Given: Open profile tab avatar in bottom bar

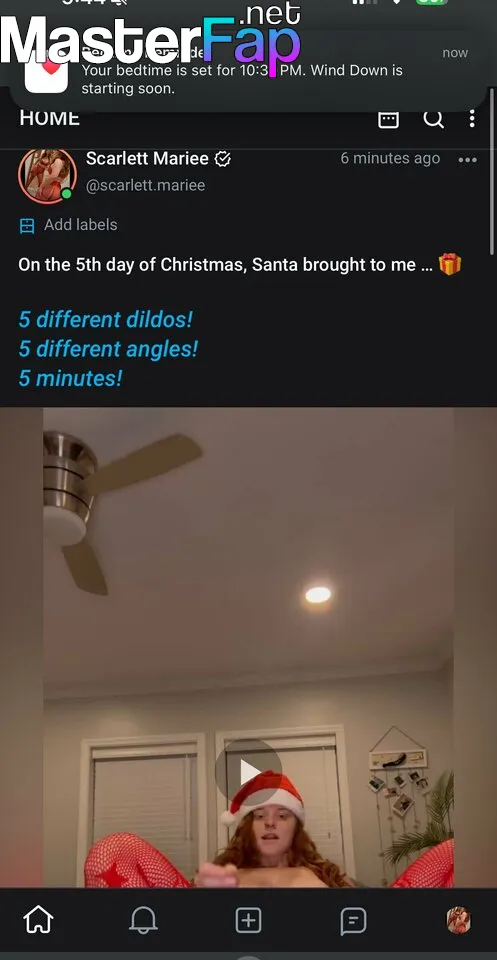Looking at the screenshot, I should (458, 920).
